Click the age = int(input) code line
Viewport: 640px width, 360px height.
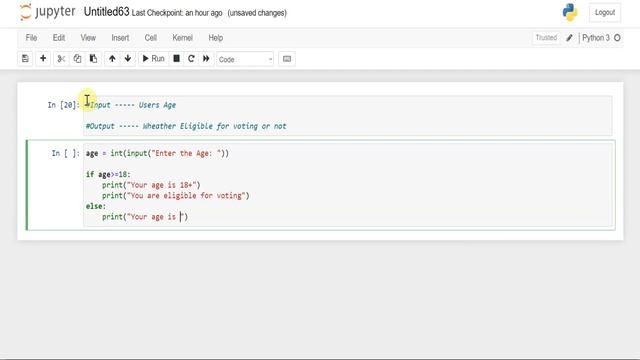coord(157,153)
